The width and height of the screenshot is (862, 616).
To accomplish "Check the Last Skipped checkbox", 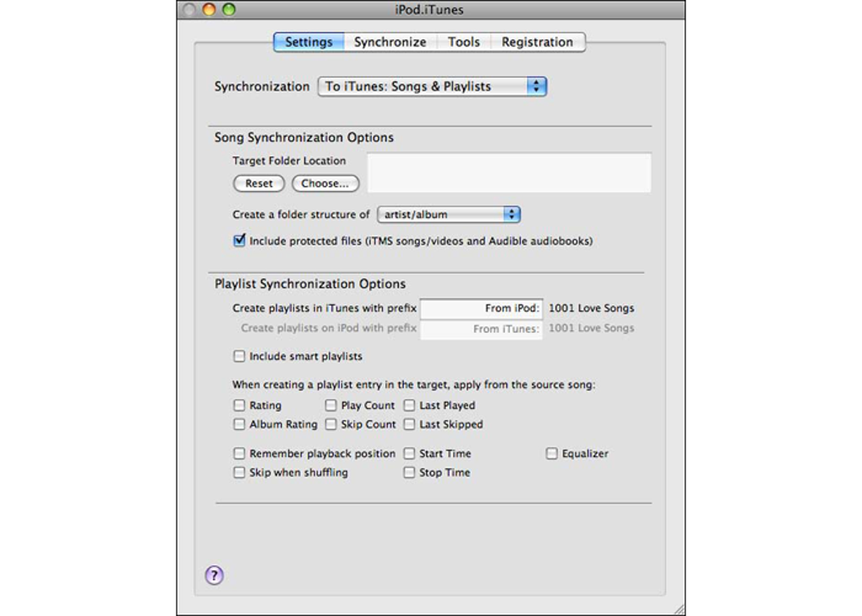I will (409, 424).
